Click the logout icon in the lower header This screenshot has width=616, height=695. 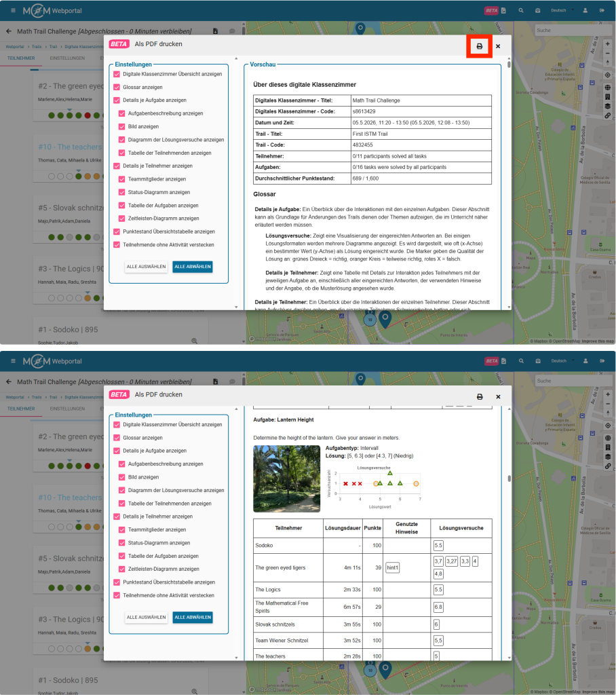pyautogui.click(x=602, y=361)
